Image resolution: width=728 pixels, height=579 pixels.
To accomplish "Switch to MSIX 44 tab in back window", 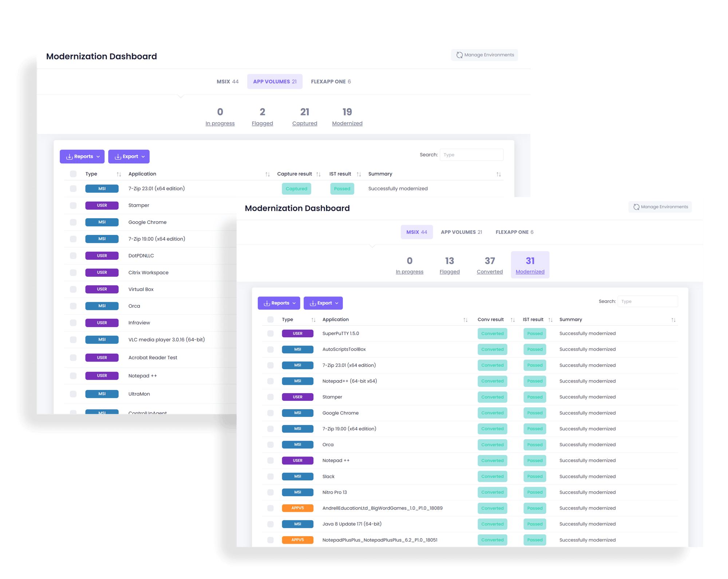I will pyautogui.click(x=227, y=81).
